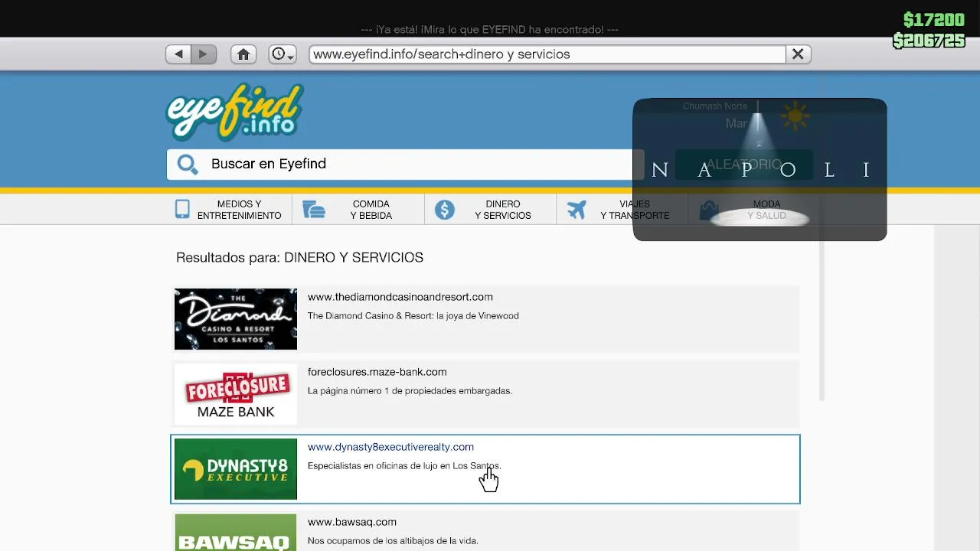Visit www.bawsaq.com link
The image size is (980, 551).
[x=352, y=522]
